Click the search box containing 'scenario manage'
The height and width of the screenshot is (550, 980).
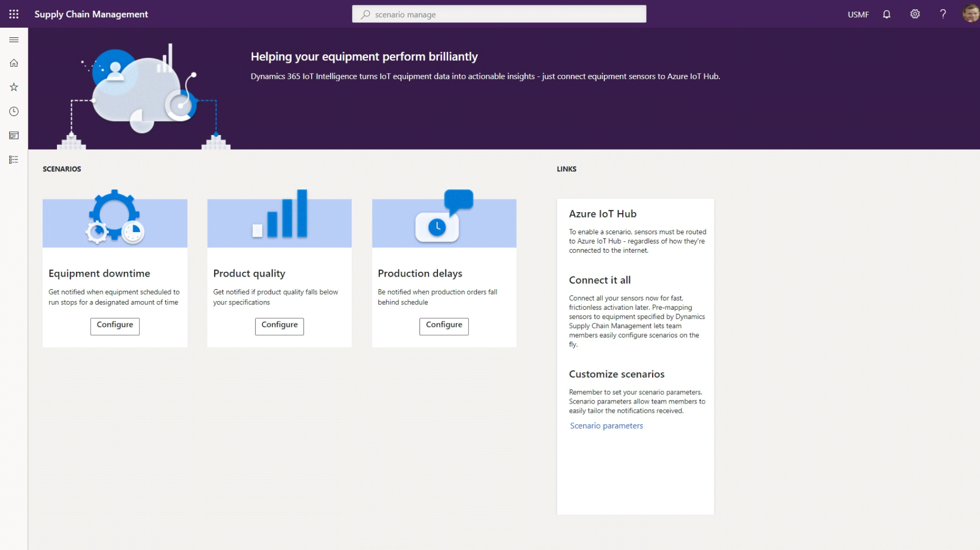tap(499, 14)
